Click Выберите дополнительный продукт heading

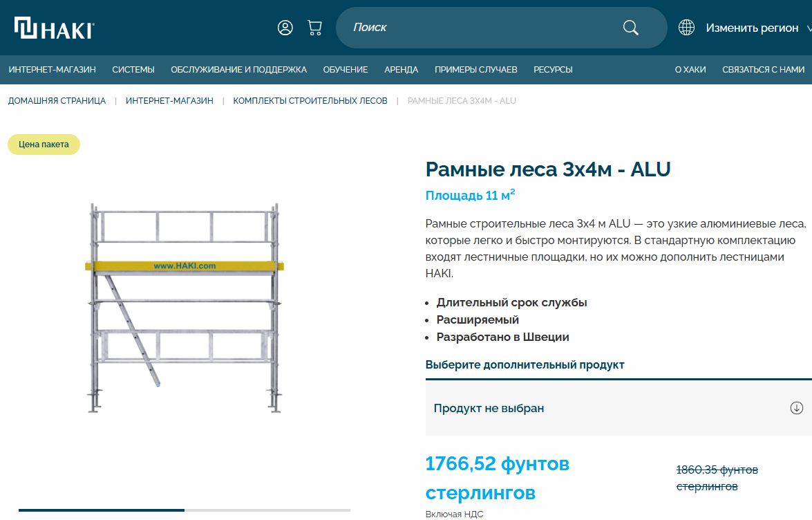pyautogui.click(x=525, y=364)
